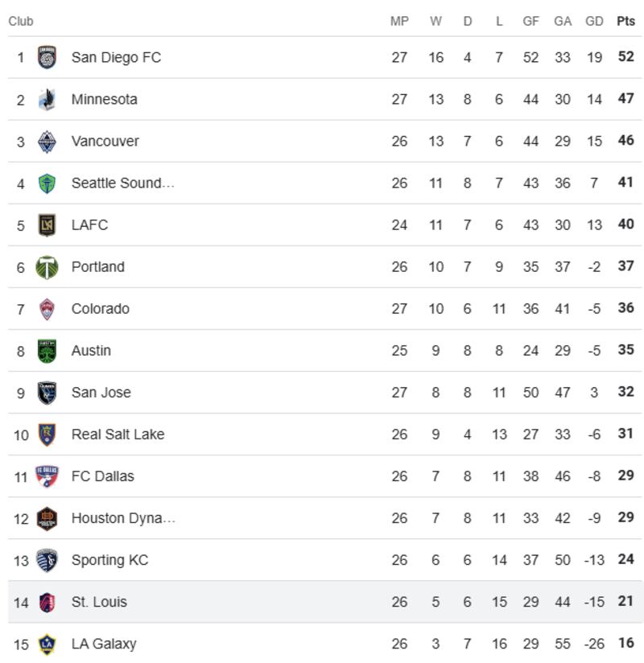Select the St. Louis row name
Image resolution: width=644 pixels, height=663 pixels.
click(x=99, y=602)
